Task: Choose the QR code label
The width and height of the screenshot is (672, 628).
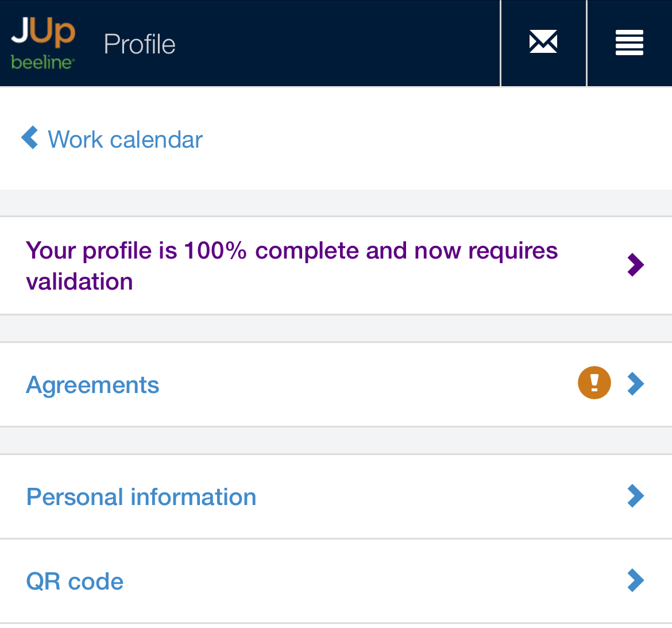Action: tap(75, 581)
